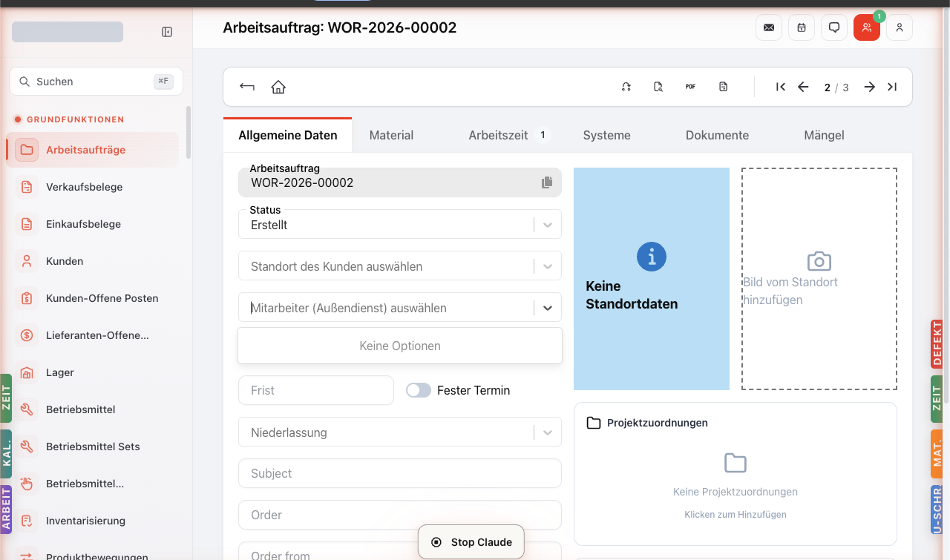Image resolution: width=950 pixels, height=560 pixels.
Task: Copy the work order number WOR-2026-00002
Action: (x=547, y=182)
